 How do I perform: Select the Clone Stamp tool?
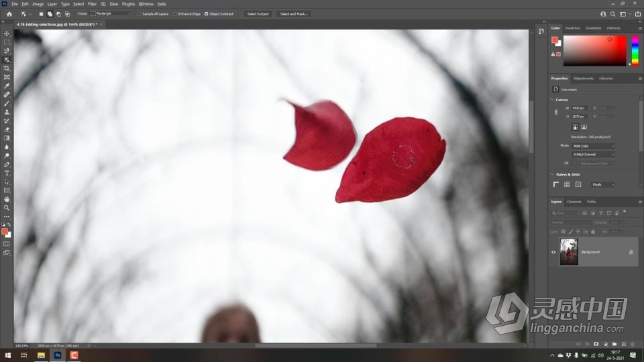click(x=7, y=112)
